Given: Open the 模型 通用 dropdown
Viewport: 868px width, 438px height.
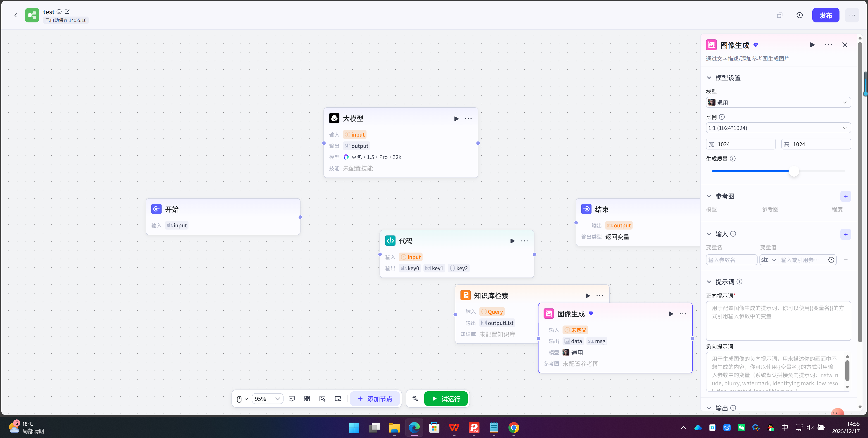Looking at the screenshot, I should 778,103.
